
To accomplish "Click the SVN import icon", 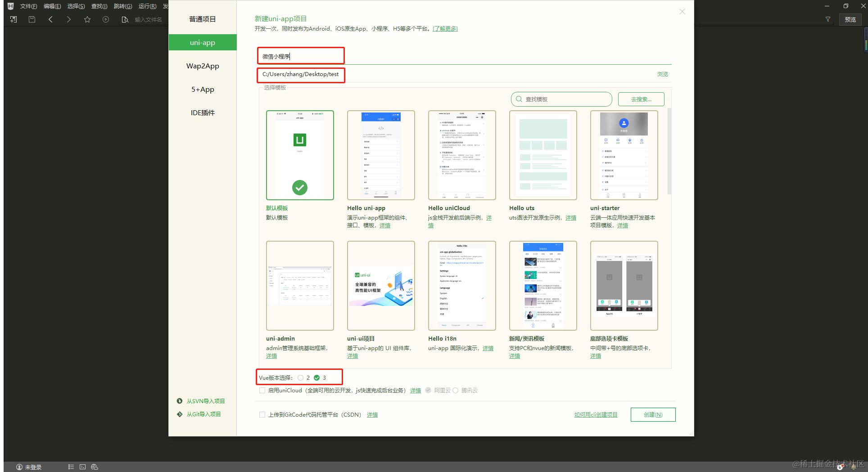I will [180, 401].
